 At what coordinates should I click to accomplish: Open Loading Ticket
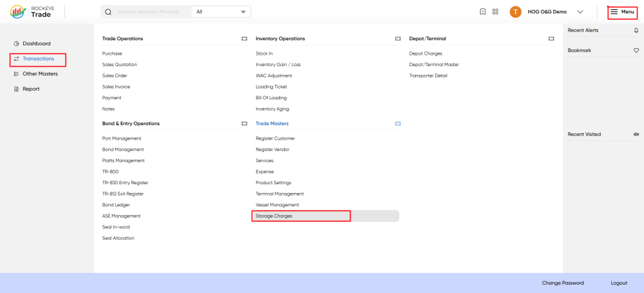[x=272, y=87]
